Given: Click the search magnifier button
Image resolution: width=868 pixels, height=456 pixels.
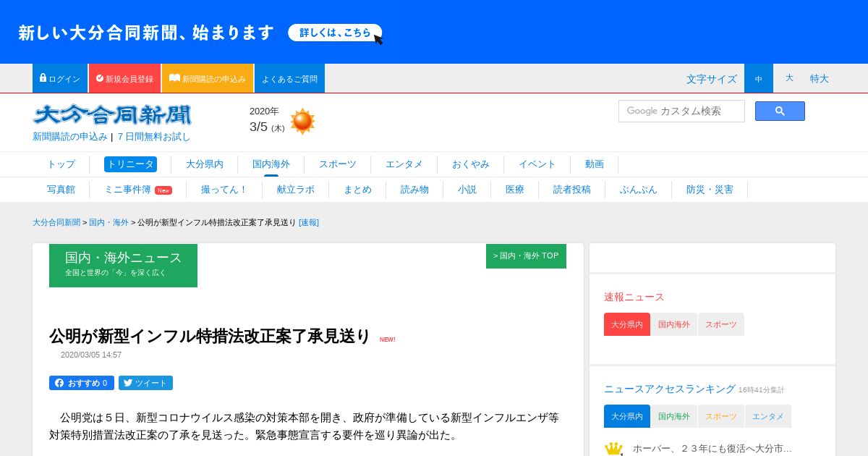Looking at the screenshot, I should 780,111.
